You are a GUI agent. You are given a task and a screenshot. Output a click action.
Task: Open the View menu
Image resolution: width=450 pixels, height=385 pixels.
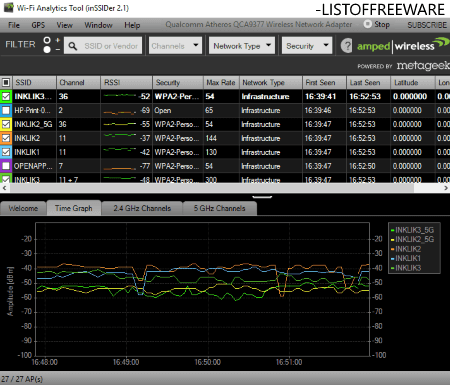pyautogui.click(x=64, y=25)
